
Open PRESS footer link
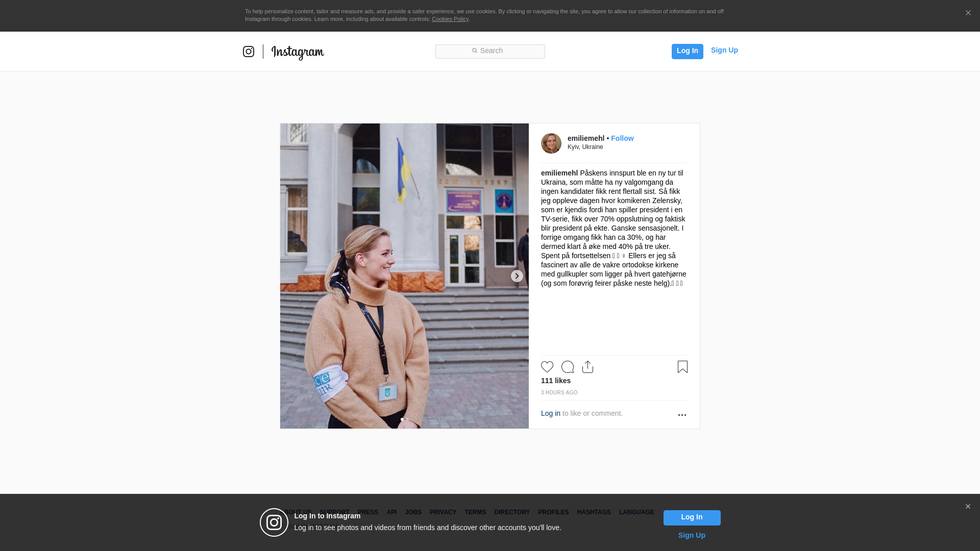coord(368,512)
